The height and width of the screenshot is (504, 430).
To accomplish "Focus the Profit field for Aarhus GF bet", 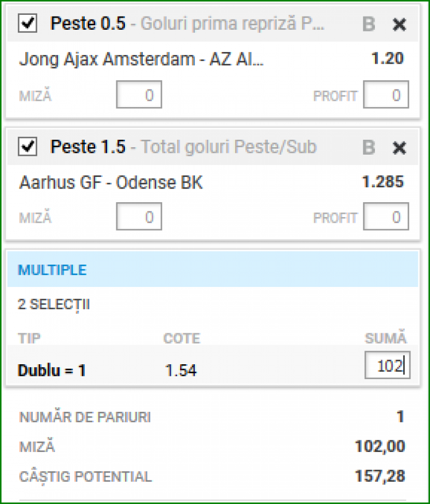I will tap(386, 217).
